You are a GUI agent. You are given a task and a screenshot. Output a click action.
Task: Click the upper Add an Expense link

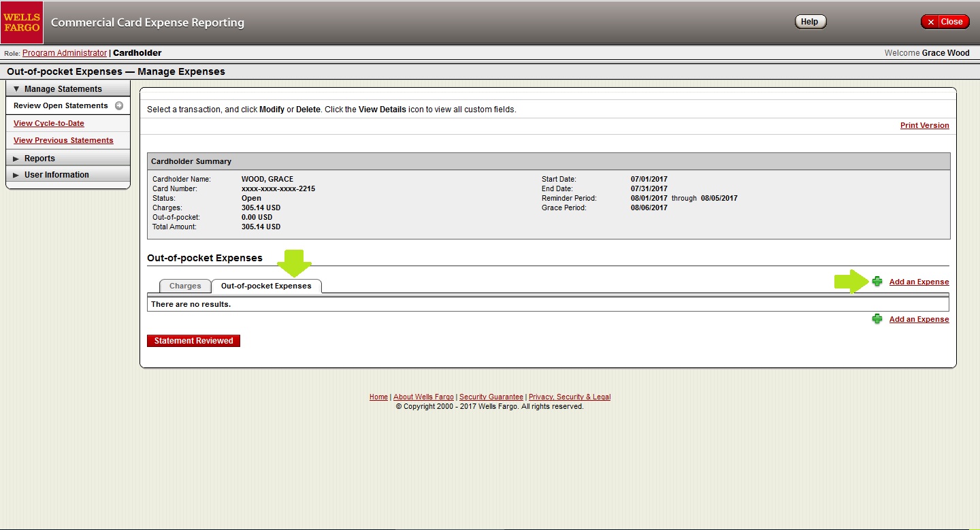click(919, 282)
